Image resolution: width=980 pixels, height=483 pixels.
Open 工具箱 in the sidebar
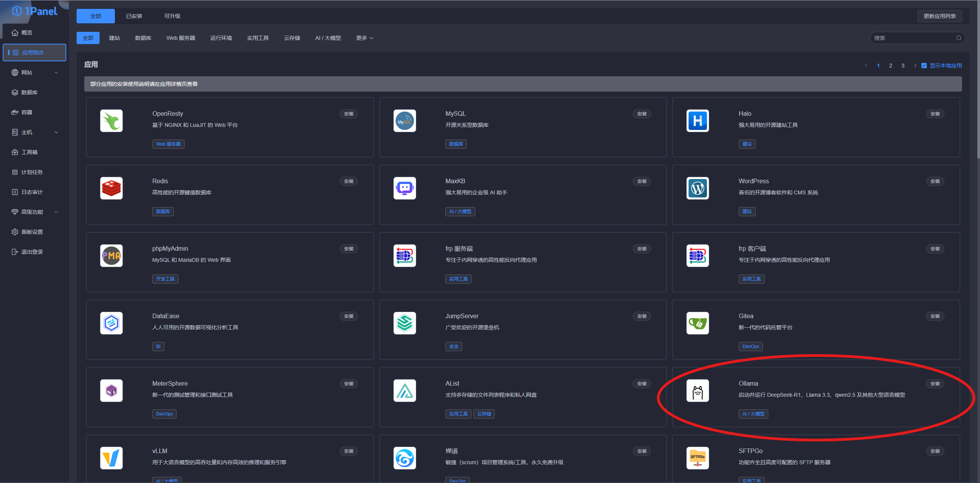34,152
